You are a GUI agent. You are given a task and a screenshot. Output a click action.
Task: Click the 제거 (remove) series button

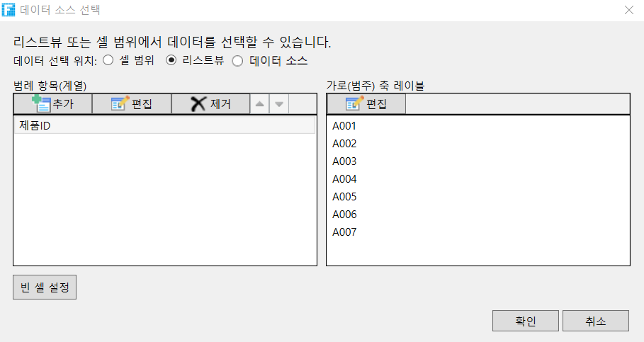pos(210,104)
